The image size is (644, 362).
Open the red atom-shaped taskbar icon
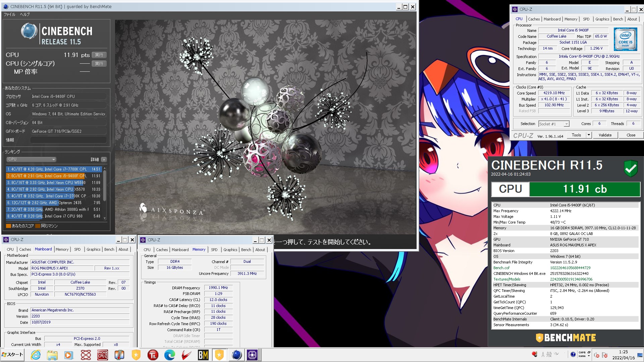(86, 355)
